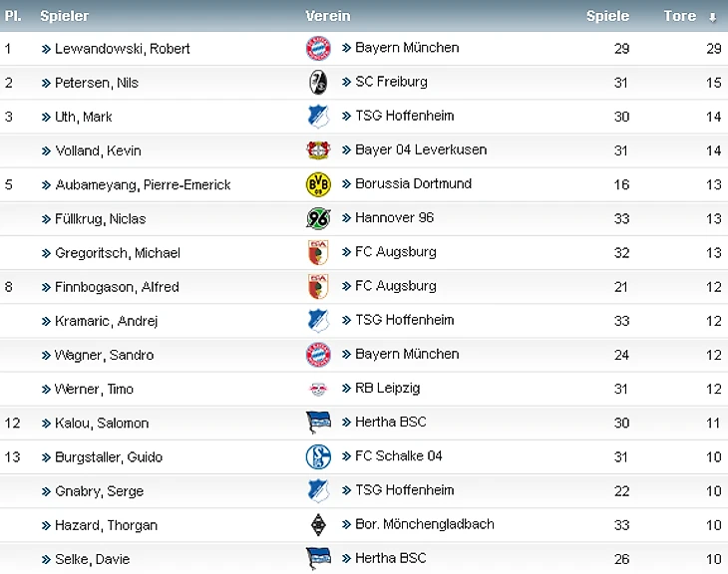Click the Borussia Dortmund BVB logo
The width and height of the screenshot is (728, 574).
[318, 184]
